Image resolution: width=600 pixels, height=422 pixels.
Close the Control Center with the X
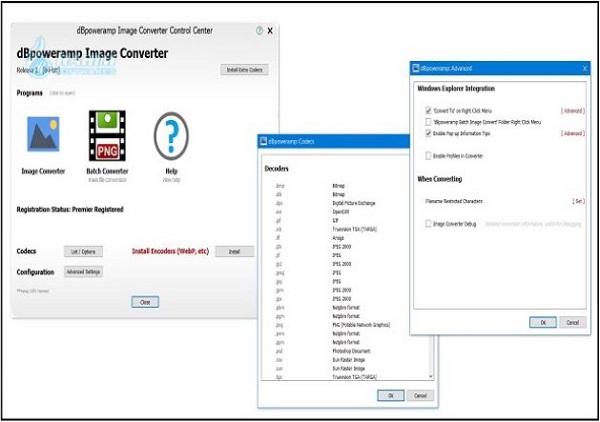pyautogui.click(x=270, y=31)
